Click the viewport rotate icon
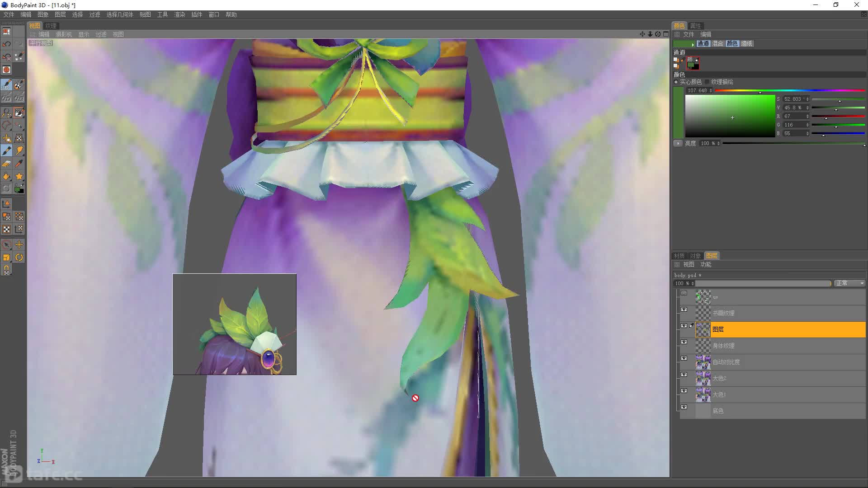Viewport: 868px width, 488px height. (x=658, y=34)
